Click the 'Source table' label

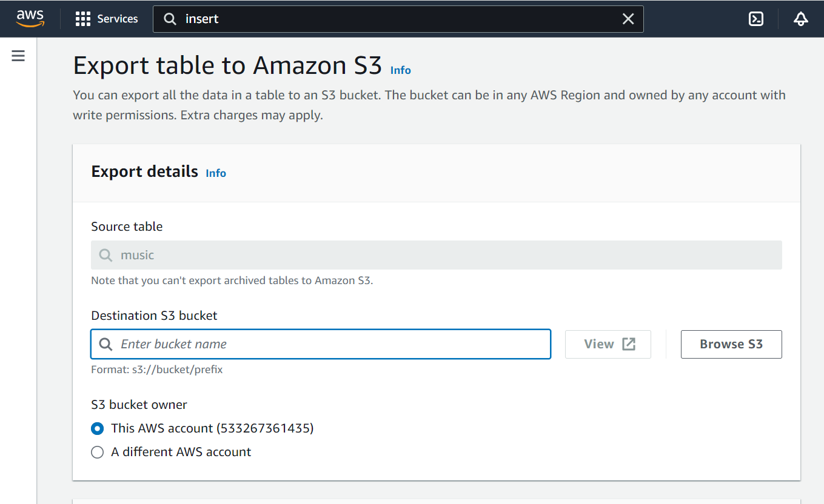click(x=127, y=227)
